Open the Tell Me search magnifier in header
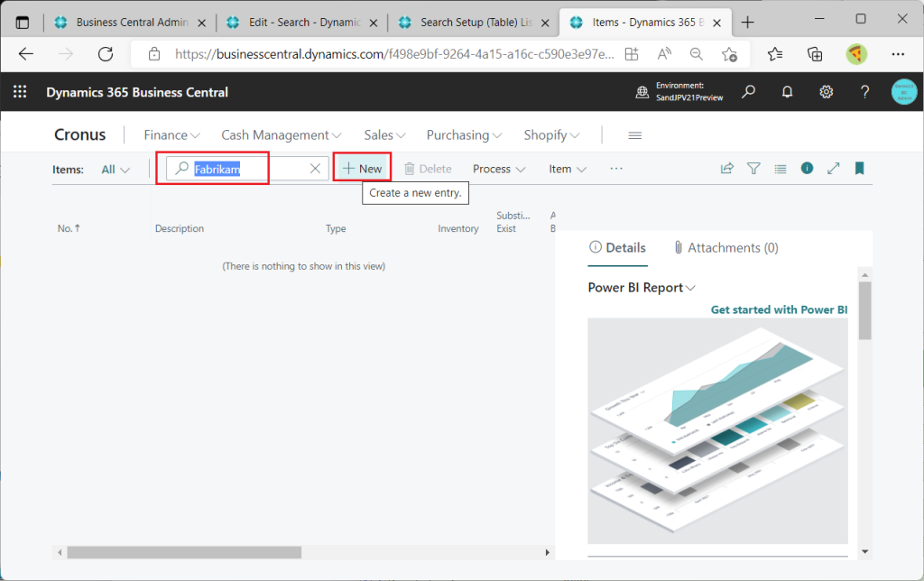Image resolution: width=924 pixels, height=581 pixels. [748, 92]
